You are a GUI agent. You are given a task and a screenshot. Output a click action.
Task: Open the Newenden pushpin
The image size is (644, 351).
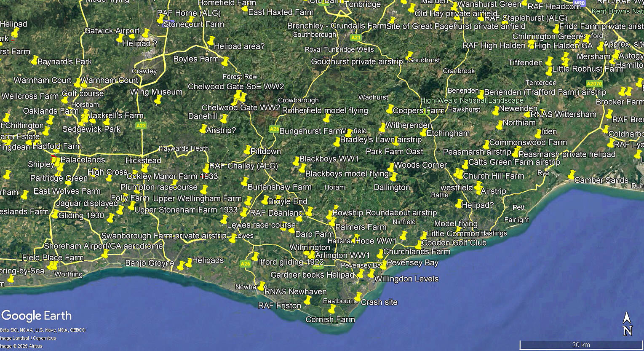[496, 111]
